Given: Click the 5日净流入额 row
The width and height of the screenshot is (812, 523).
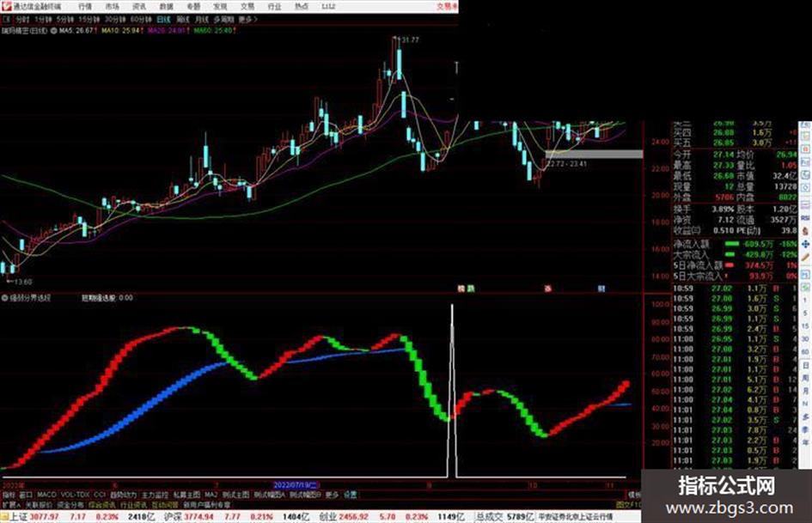Looking at the screenshot, I should pos(735,265).
